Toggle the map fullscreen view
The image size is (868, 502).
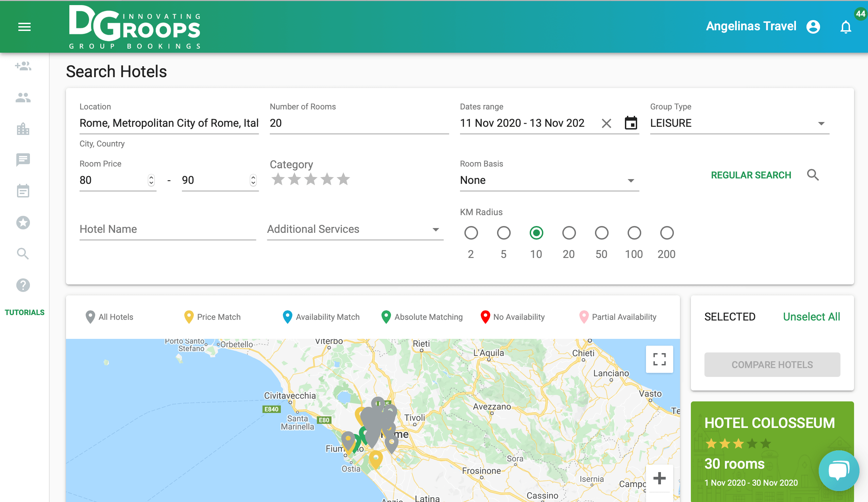[x=659, y=359]
